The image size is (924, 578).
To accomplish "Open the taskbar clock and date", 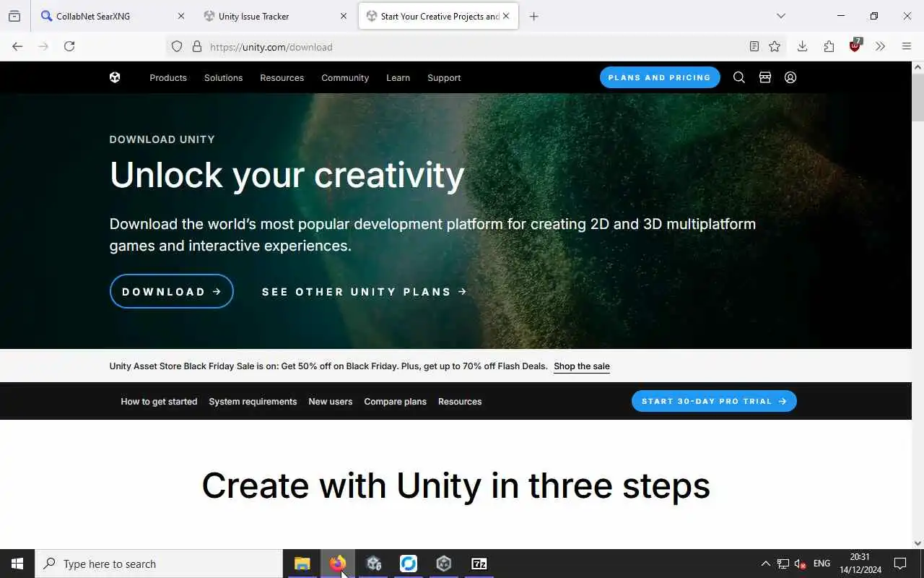I will pyautogui.click(x=860, y=564).
